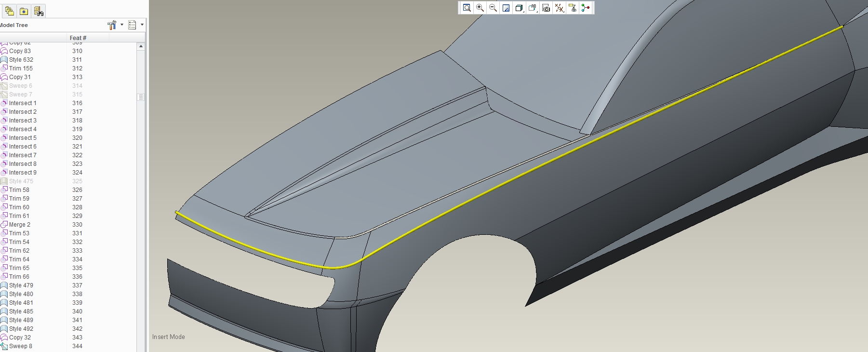Click the Zoom In magnifier icon
The width and height of the screenshot is (868, 352).
[x=480, y=8]
